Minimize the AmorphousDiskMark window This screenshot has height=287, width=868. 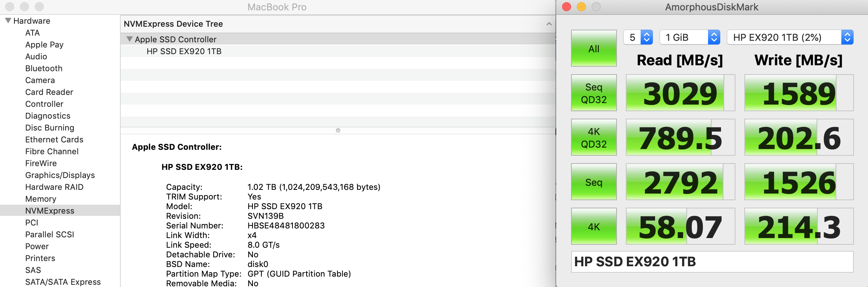(x=581, y=7)
